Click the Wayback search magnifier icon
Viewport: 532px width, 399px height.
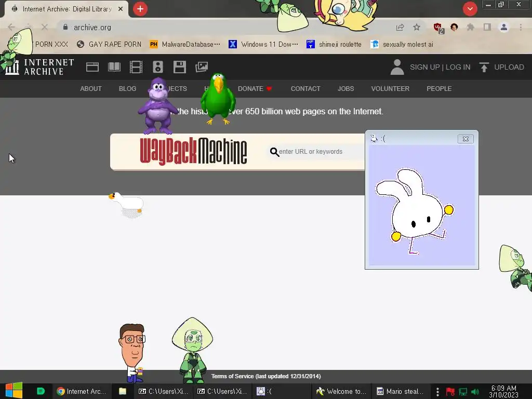point(274,152)
